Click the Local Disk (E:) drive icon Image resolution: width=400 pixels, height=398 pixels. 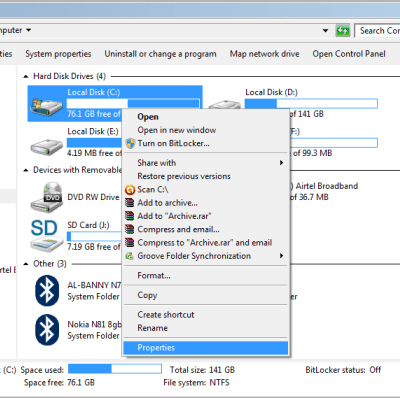46,146
